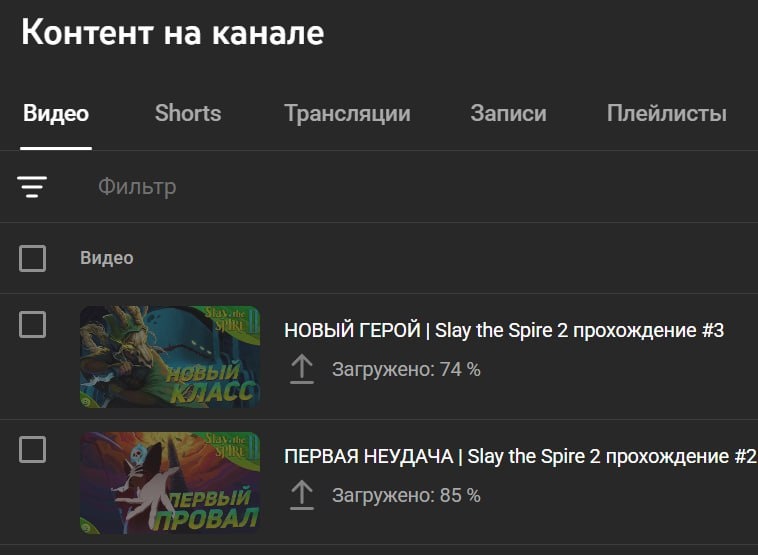The height and width of the screenshot is (555, 758).
Task: Switch to the Shorts tab
Action: [188, 114]
